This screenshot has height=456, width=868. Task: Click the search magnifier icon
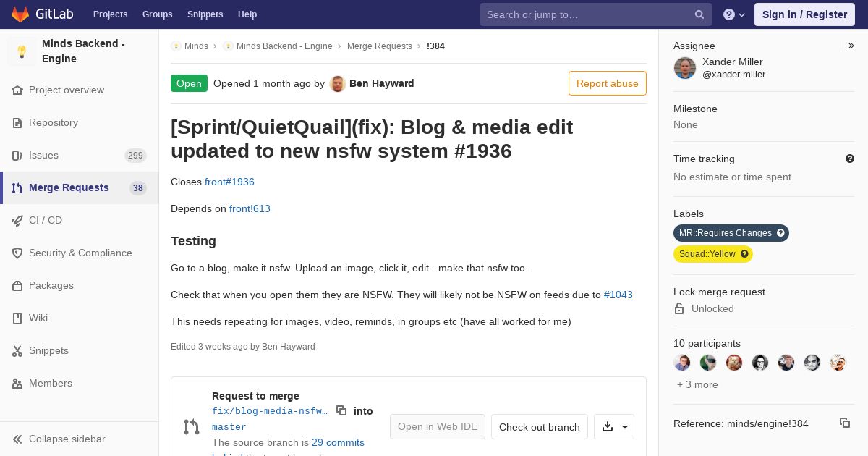(699, 14)
